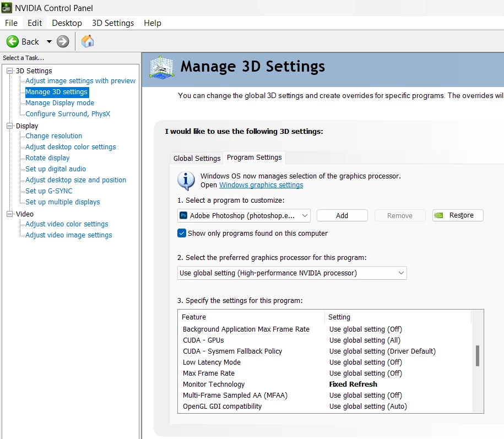Click the Add button

pos(342,215)
